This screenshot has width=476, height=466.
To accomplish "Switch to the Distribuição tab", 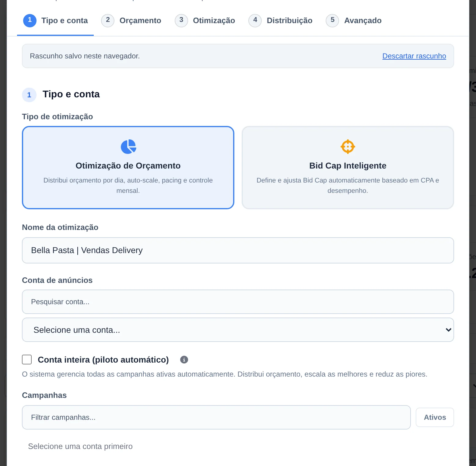I will 280,21.
